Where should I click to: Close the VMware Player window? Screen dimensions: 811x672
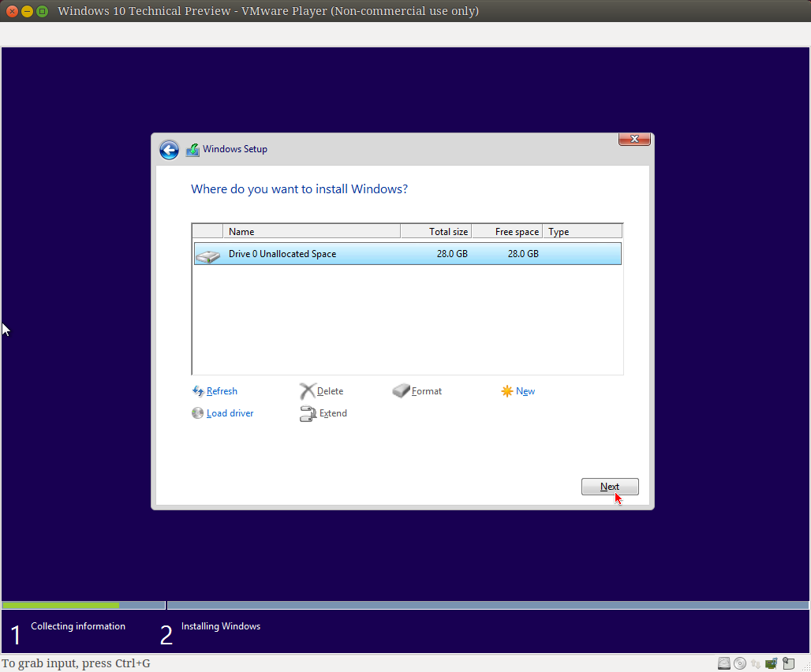12,11
